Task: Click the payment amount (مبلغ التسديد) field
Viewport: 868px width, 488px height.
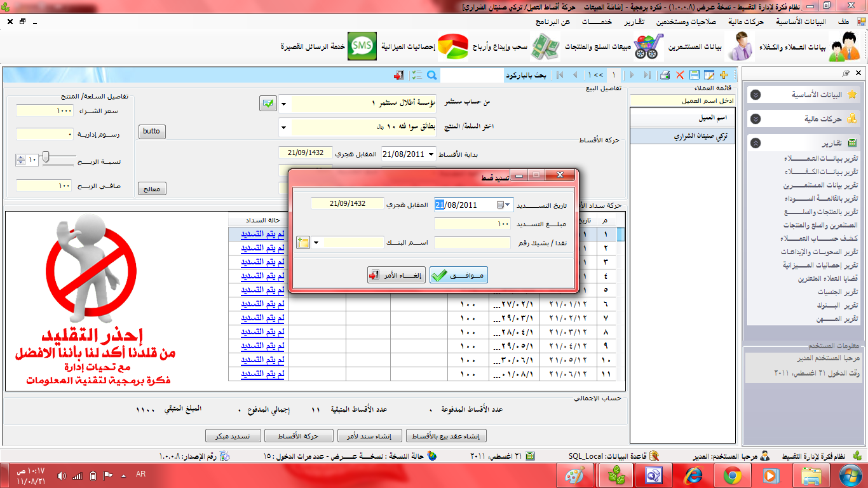Action: pos(472,224)
